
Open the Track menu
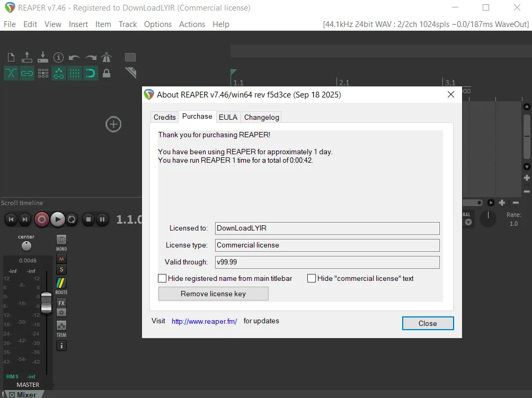128,24
